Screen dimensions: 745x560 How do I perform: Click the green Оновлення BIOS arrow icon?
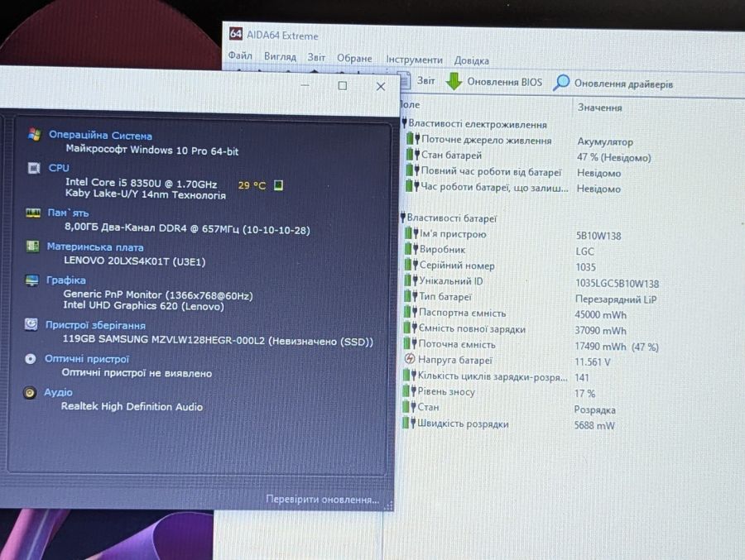[454, 81]
